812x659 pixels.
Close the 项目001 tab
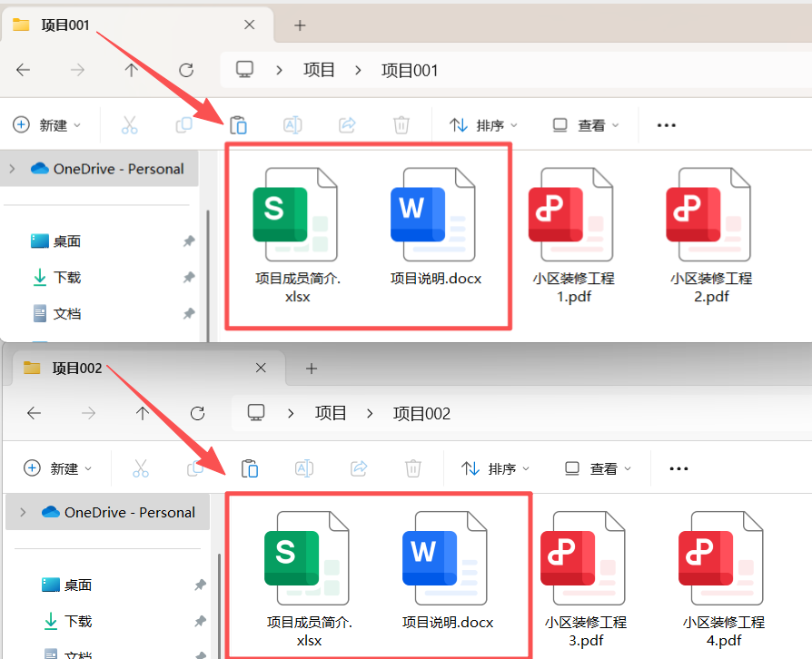click(250, 25)
